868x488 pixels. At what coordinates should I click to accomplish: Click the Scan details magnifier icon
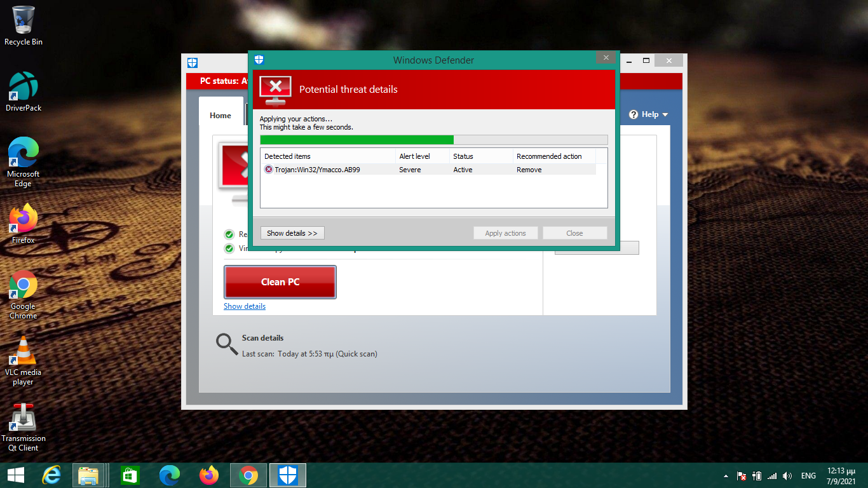(227, 344)
